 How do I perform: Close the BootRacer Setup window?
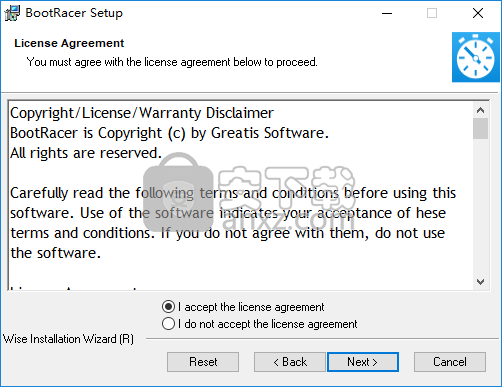tap(478, 13)
